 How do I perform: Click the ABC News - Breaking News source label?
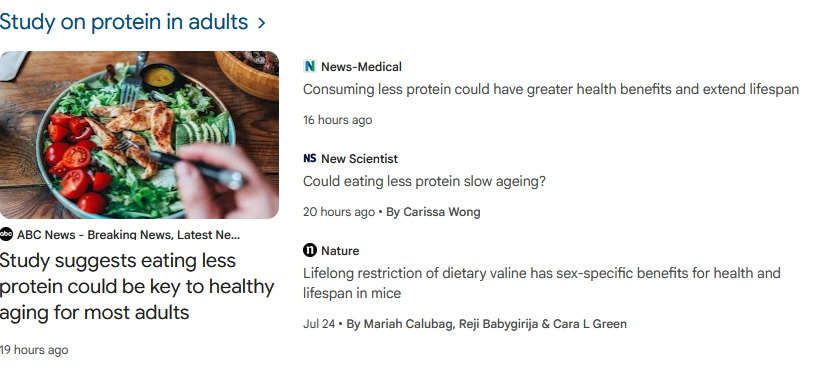click(x=128, y=235)
